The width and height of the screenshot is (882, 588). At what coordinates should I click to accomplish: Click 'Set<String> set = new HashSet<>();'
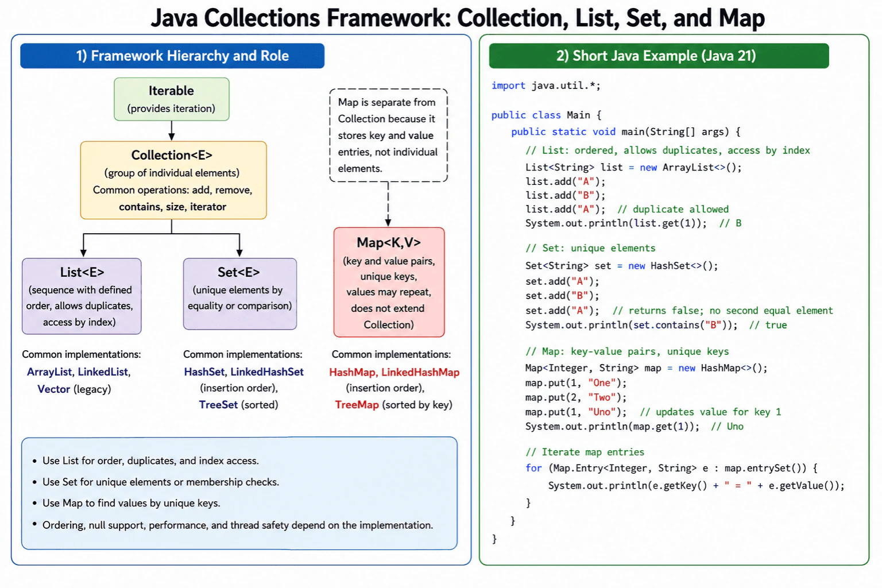pyautogui.click(x=622, y=266)
